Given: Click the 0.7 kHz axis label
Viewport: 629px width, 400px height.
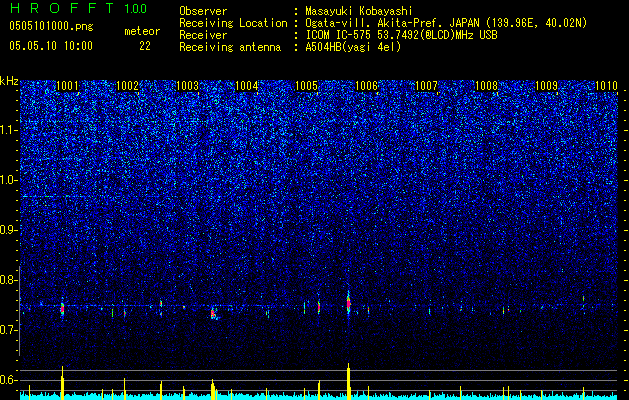Looking at the screenshot, I should 8,330.
